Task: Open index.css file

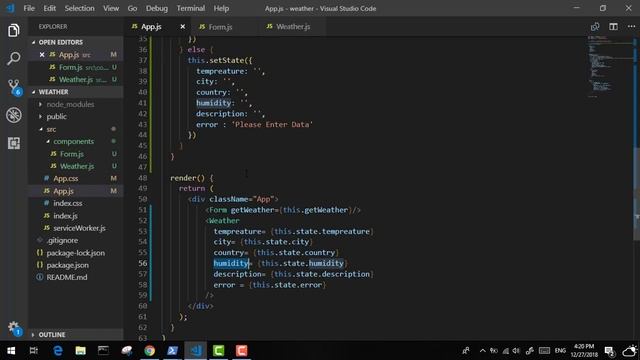Action: (68, 203)
